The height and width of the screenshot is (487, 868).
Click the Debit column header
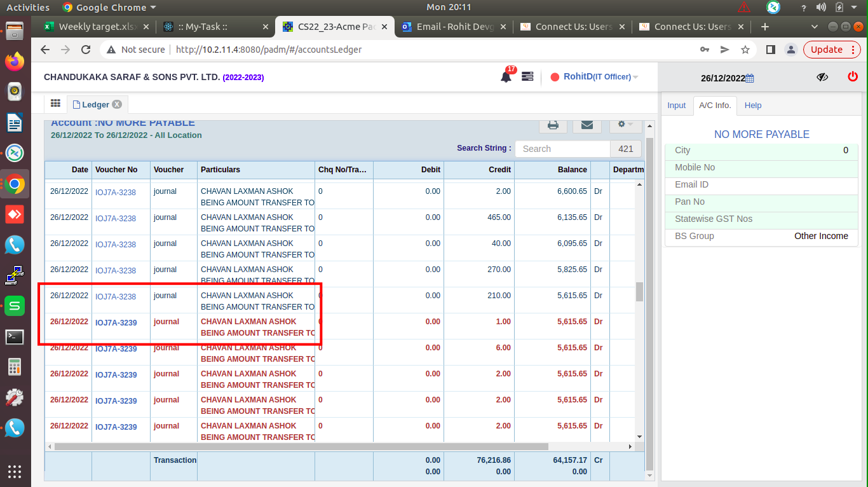(x=408, y=170)
